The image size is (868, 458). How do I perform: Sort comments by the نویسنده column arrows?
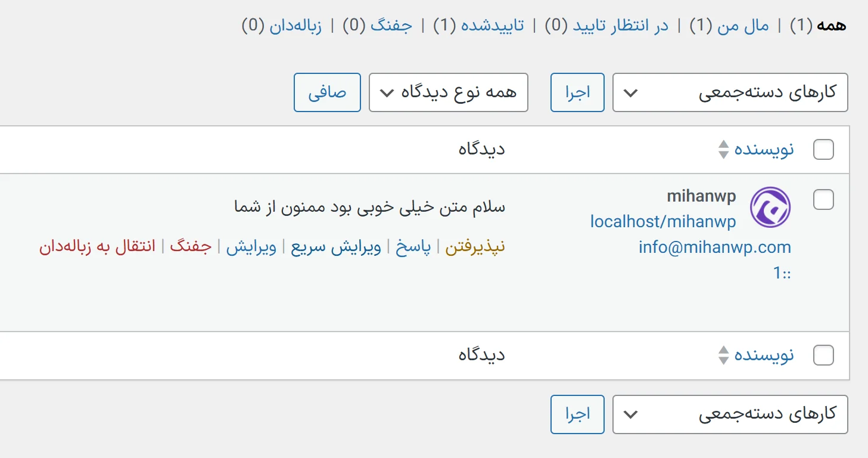(x=724, y=149)
